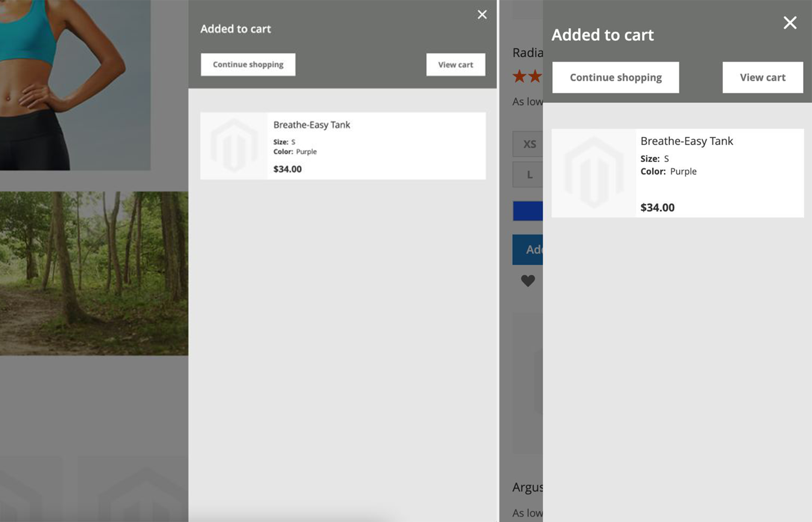812x522 pixels.
Task: Click View cart in the right cart panel
Action: [763, 78]
